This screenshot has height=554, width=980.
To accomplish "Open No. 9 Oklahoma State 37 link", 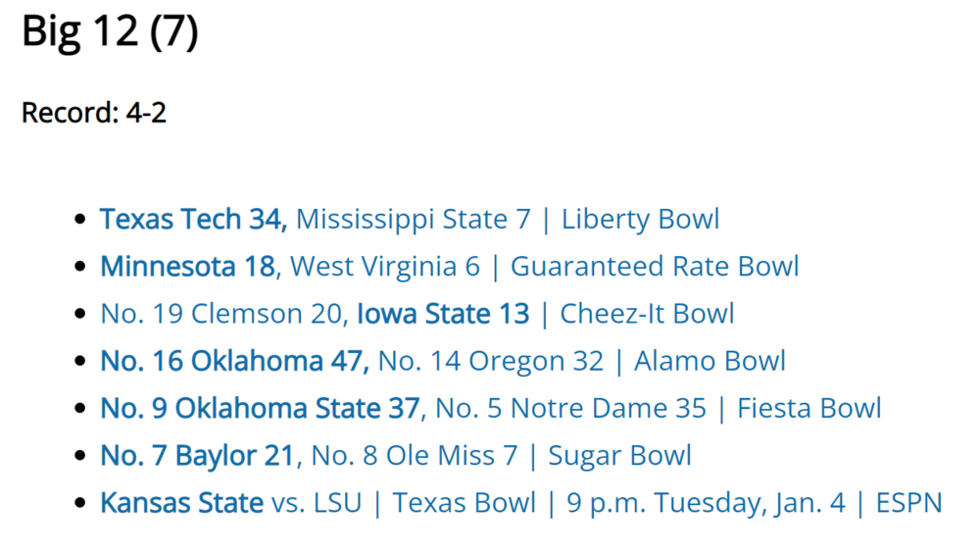I will point(260,408).
